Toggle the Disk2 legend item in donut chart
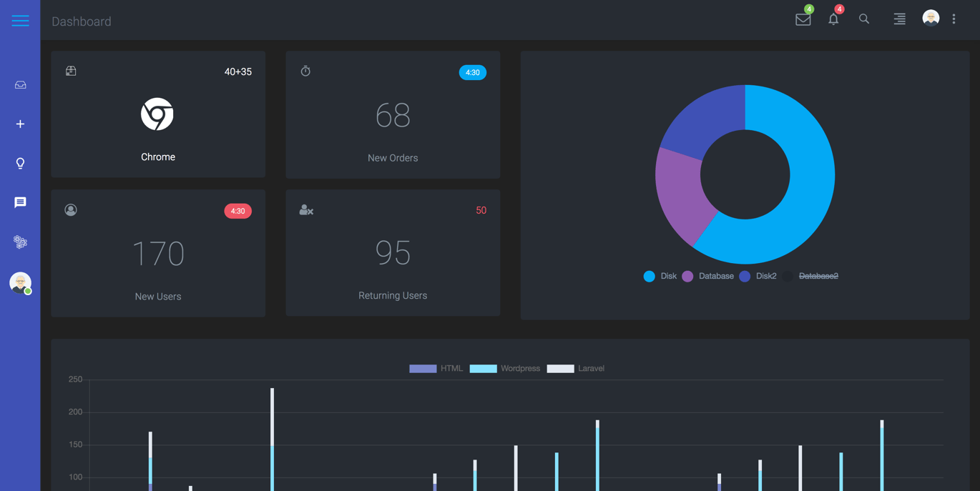This screenshot has width=980, height=491. tap(758, 276)
